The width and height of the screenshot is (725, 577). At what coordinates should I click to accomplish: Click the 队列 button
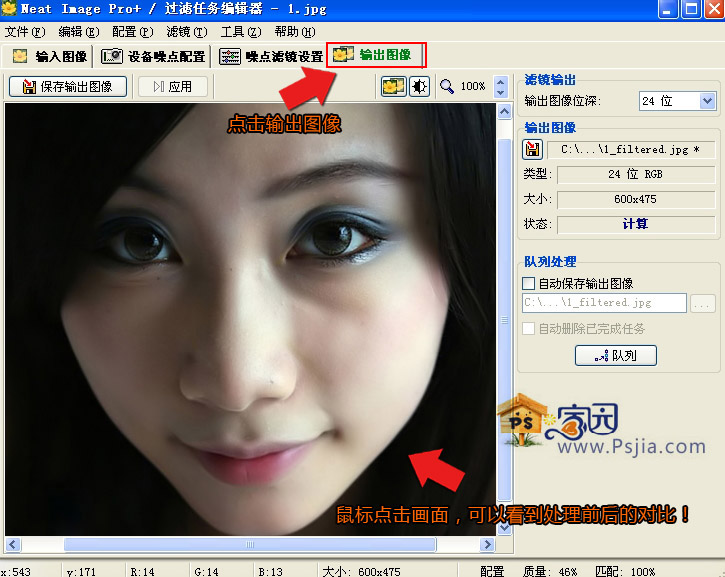tap(615, 355)
